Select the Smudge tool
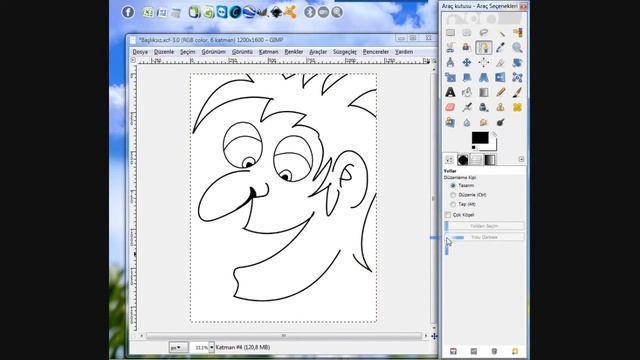640x360 pixels. tap(484, 122)
